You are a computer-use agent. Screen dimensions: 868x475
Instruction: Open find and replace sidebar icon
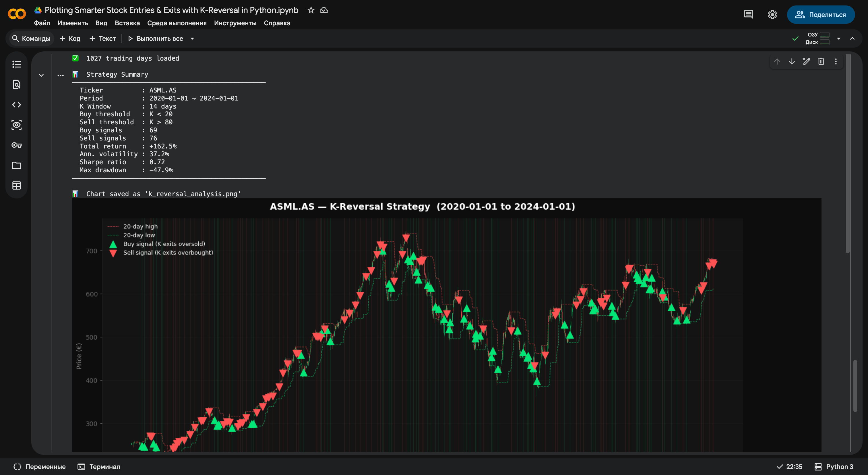point(16,84)
